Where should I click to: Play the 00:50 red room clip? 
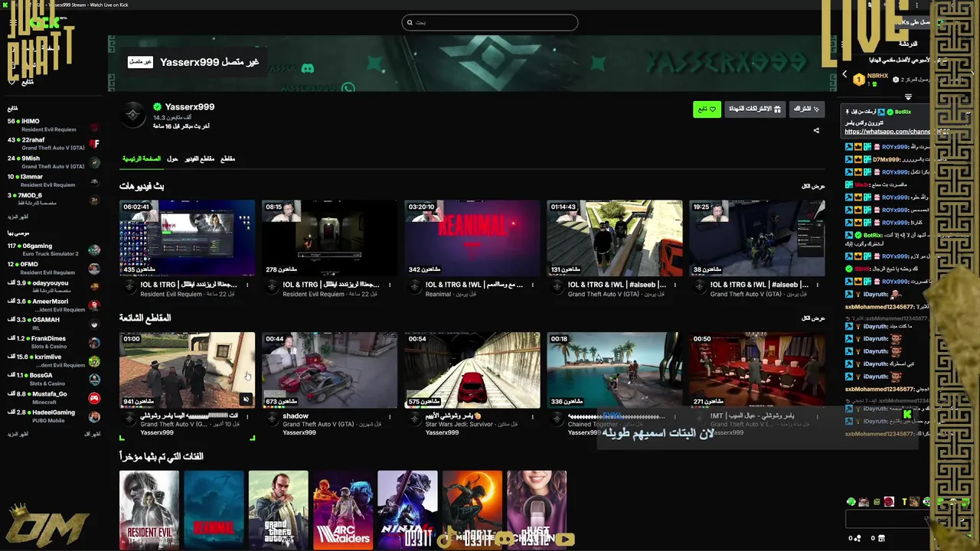coord(756,370)
